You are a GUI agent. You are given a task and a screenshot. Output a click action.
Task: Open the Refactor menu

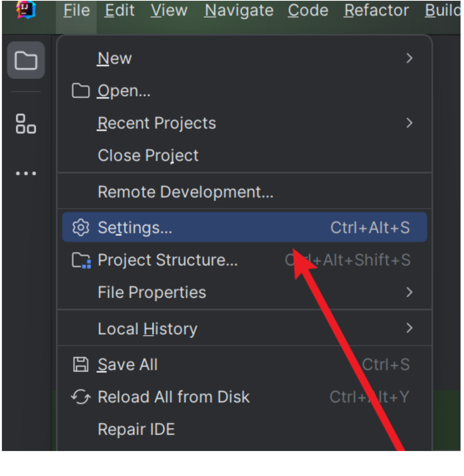coord(376,10)
